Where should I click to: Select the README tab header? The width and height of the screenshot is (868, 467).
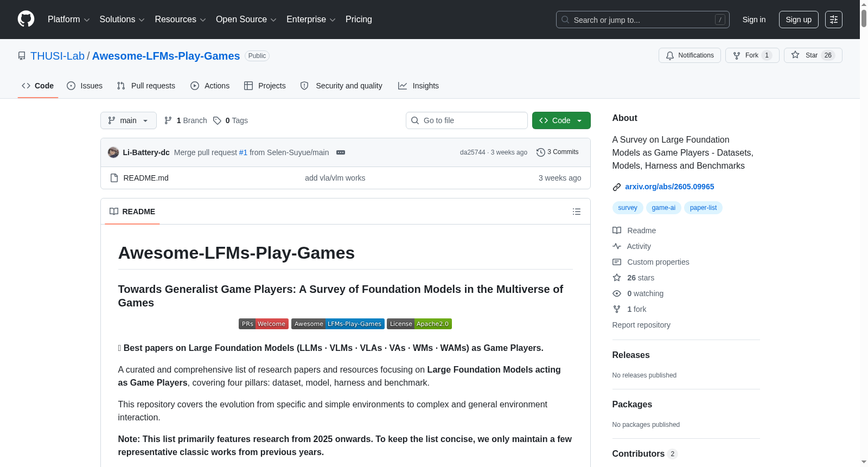click(x=132, y=212)
